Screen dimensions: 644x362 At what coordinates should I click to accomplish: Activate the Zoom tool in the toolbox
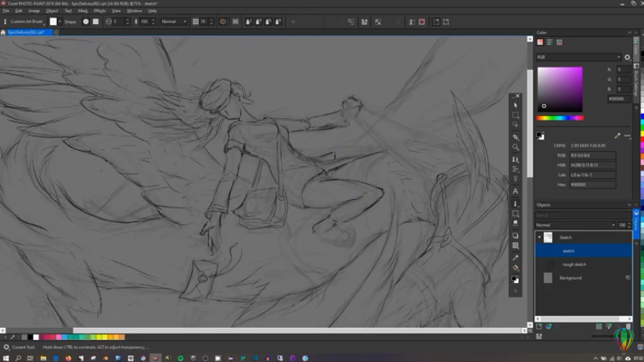516,147
